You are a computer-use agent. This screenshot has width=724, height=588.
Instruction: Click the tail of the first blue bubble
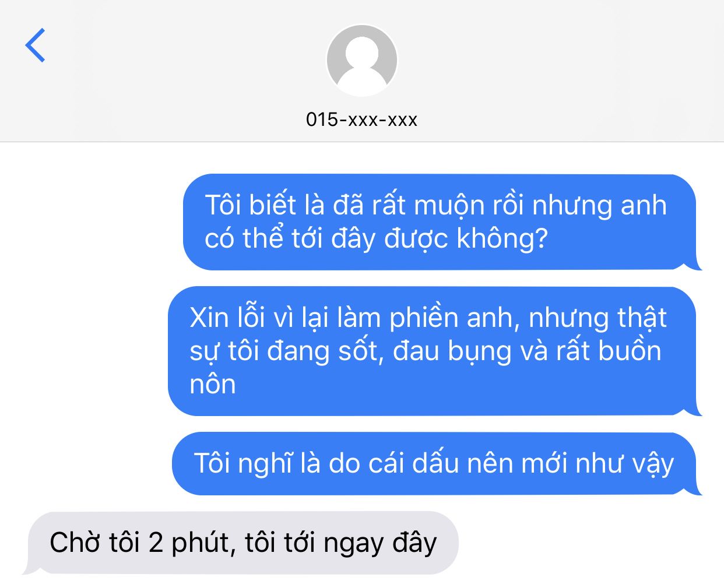tap(694, 263)
